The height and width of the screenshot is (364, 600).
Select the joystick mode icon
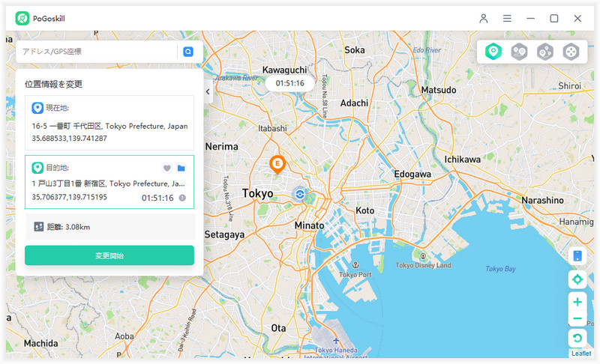click(x=571, y=52)
